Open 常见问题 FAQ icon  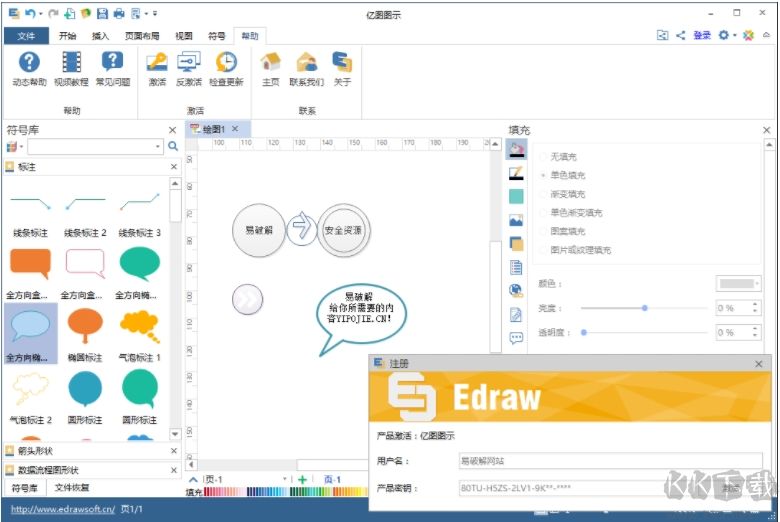click(x=113, y=69)
